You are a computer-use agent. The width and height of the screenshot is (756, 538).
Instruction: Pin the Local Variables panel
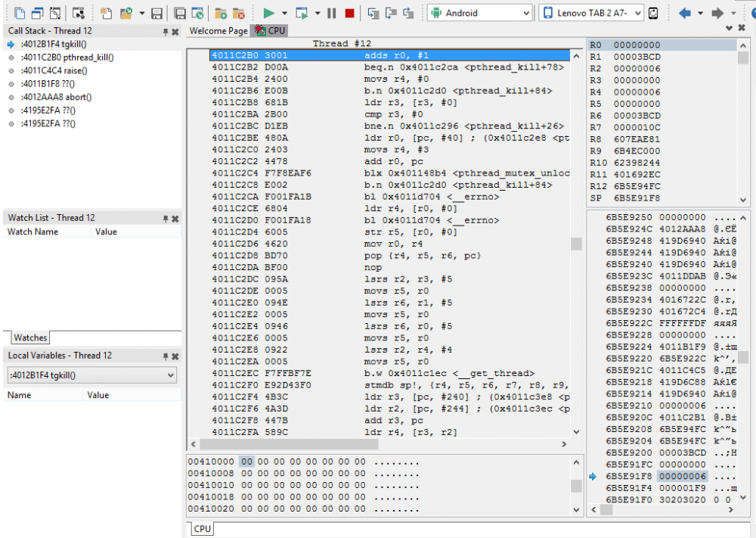[166, 356]
